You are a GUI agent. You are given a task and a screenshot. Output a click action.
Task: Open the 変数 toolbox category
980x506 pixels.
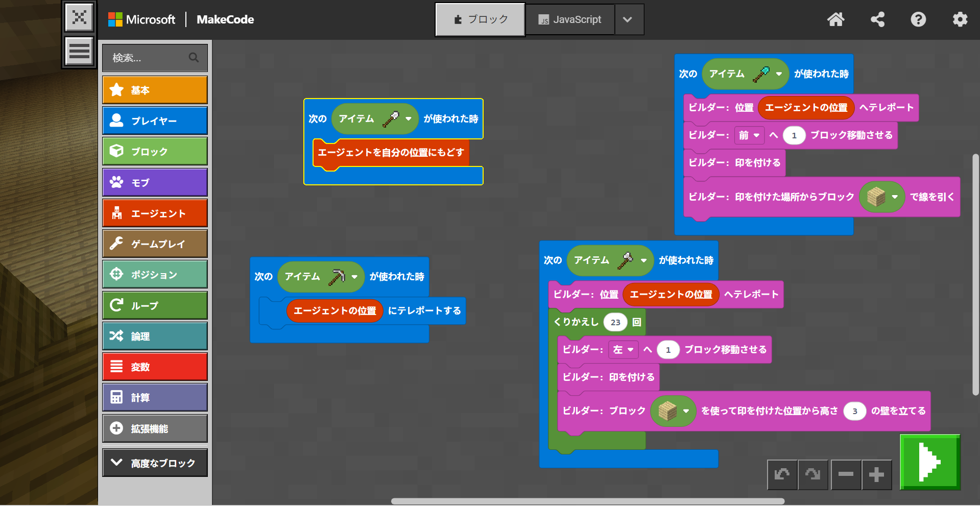coord(155,367)
